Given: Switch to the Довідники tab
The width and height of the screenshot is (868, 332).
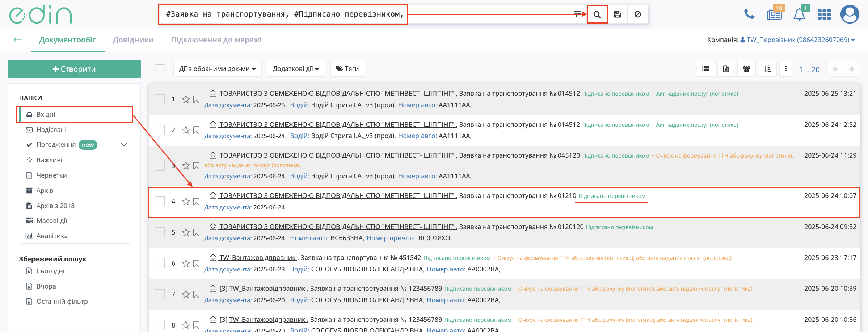Looking at the screenshot, I should coord(133,40).
